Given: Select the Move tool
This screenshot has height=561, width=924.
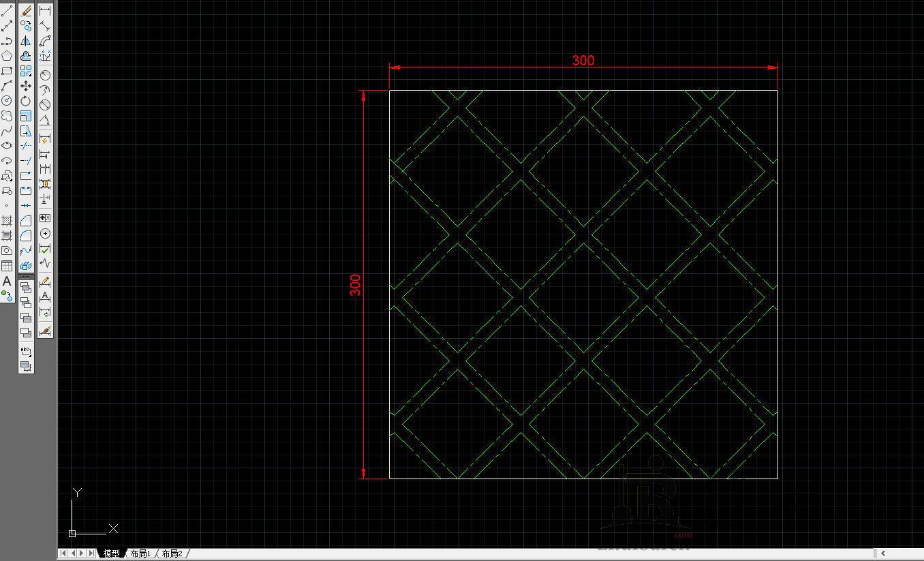Looking at the screenshot, I should click(26, 86).
